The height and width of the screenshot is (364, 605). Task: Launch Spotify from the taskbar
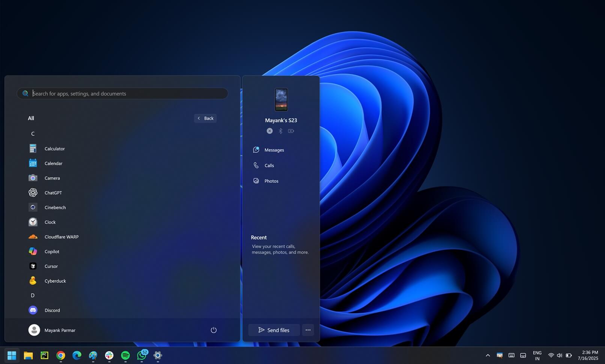point(125,355)
